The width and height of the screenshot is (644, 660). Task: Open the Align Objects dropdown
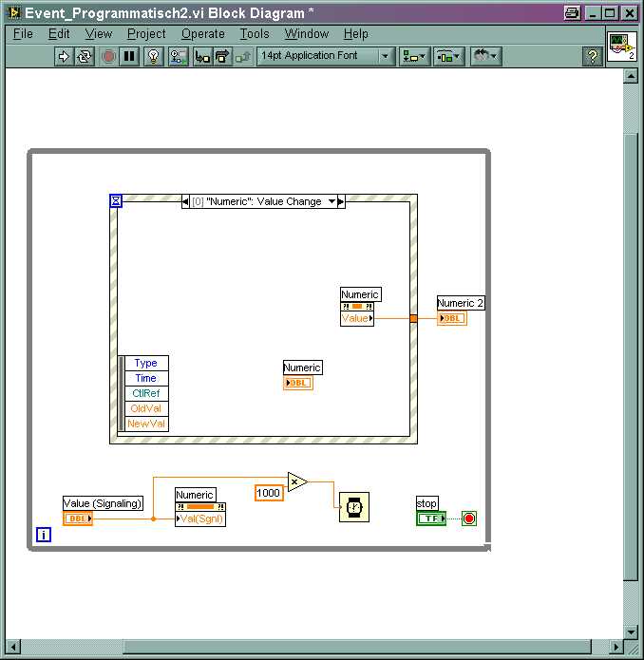(414, 56)
